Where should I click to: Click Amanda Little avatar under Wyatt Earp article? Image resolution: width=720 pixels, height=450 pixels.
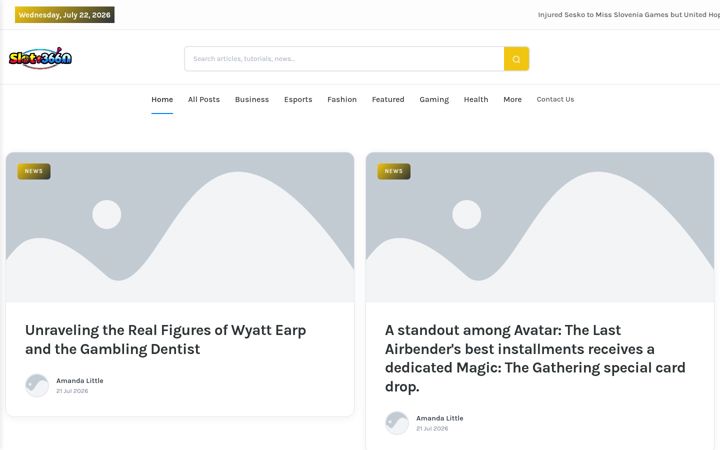click(37, 385)
